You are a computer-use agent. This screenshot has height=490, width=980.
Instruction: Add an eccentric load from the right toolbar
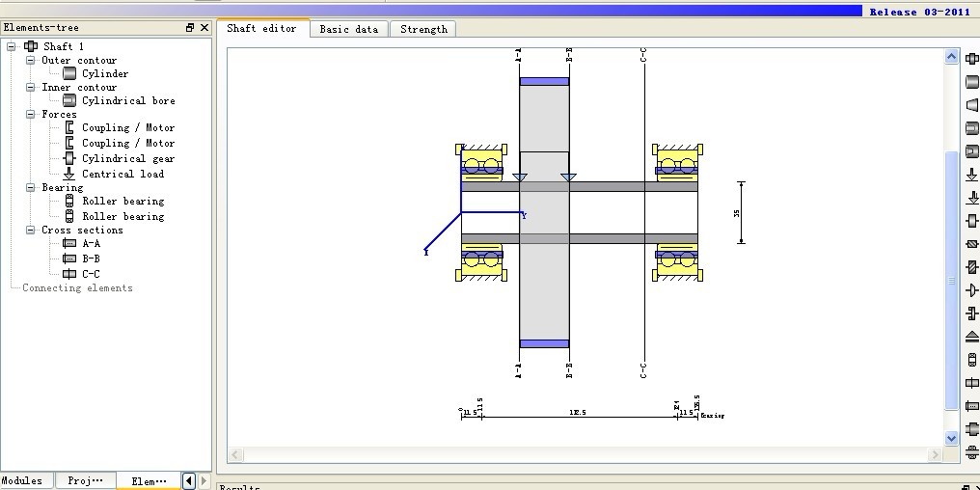tap(972, 198)
